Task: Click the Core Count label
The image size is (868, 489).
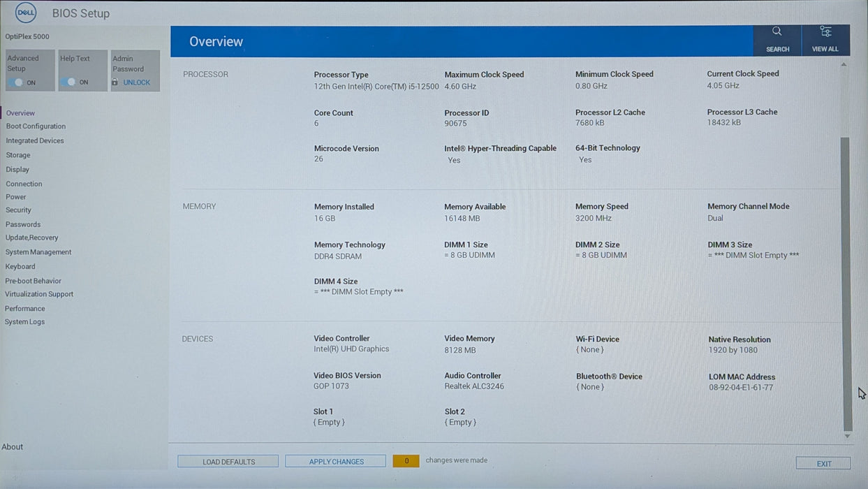Action: coord(334,113)
